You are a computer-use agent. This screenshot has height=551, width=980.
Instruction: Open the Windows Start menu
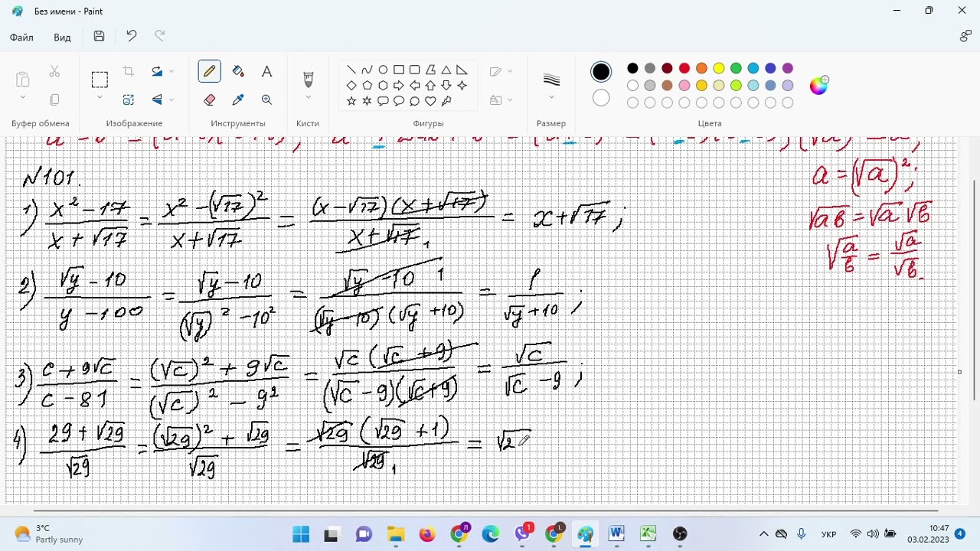click(301, 533)
